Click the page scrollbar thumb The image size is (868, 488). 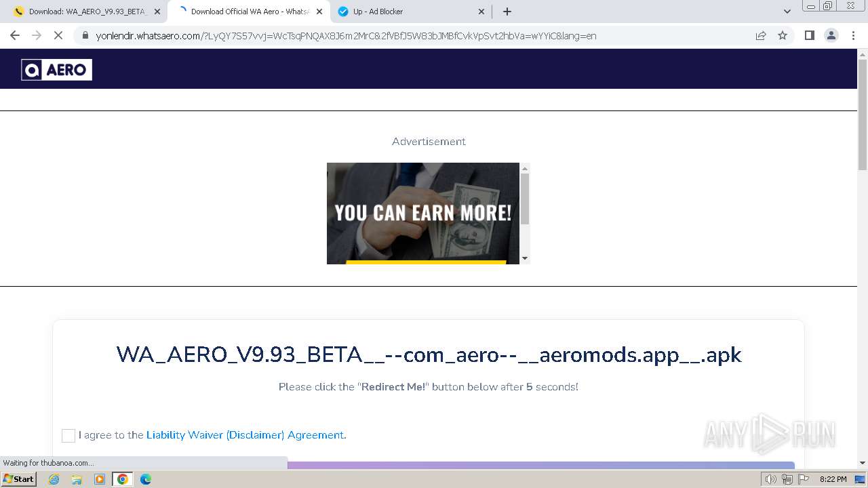863,115
